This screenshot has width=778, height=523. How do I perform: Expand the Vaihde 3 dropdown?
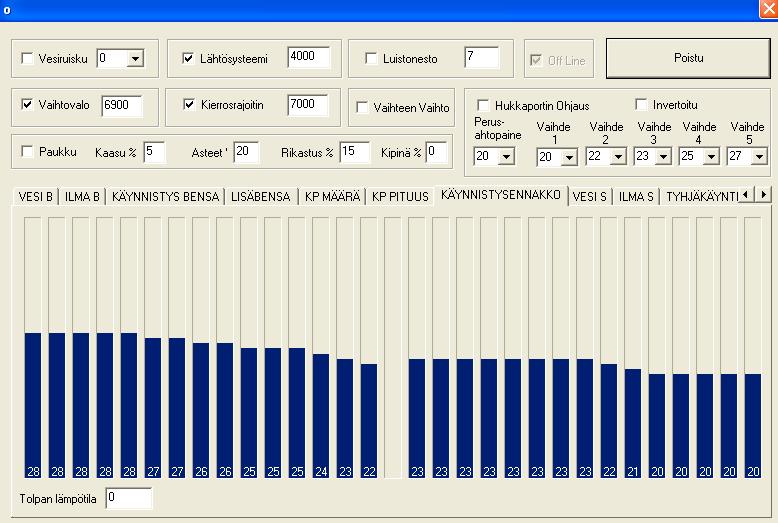[663, 157]
